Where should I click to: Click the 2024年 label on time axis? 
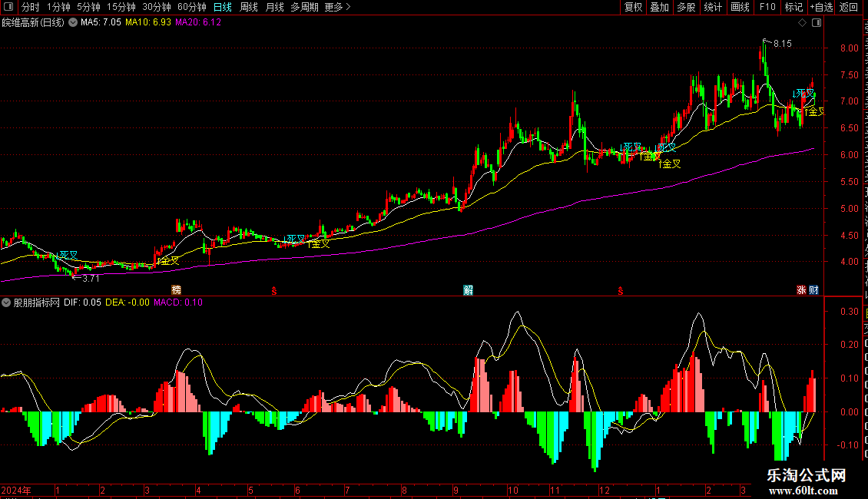tap(16, 490)
